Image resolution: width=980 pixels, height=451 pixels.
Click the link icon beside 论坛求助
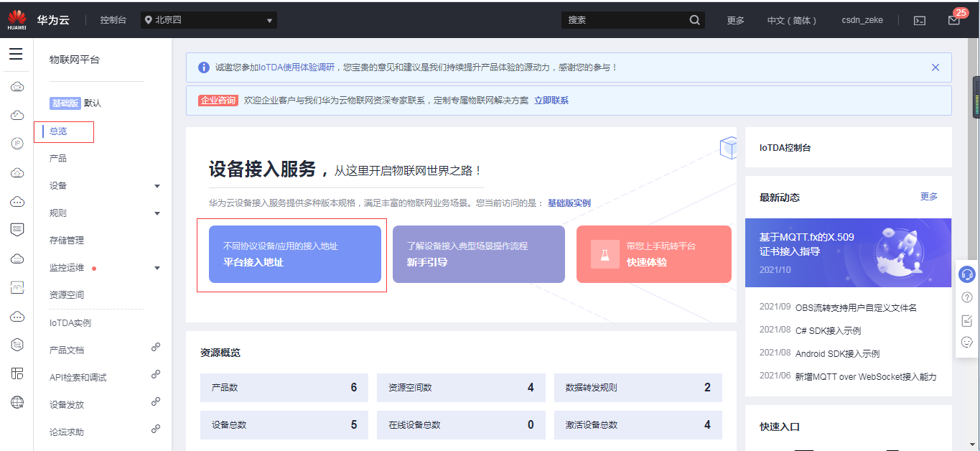coord(156,429)
